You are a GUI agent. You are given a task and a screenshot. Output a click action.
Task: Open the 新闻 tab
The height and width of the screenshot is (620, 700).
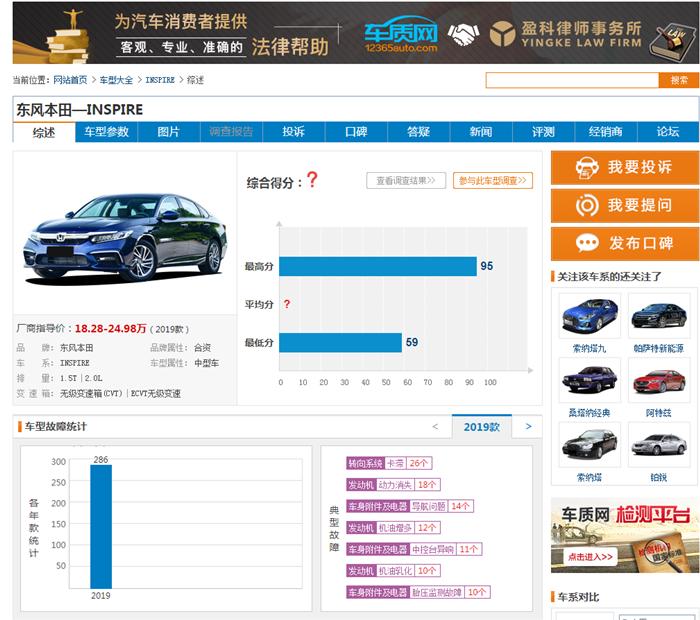click(x=481, y=132)
